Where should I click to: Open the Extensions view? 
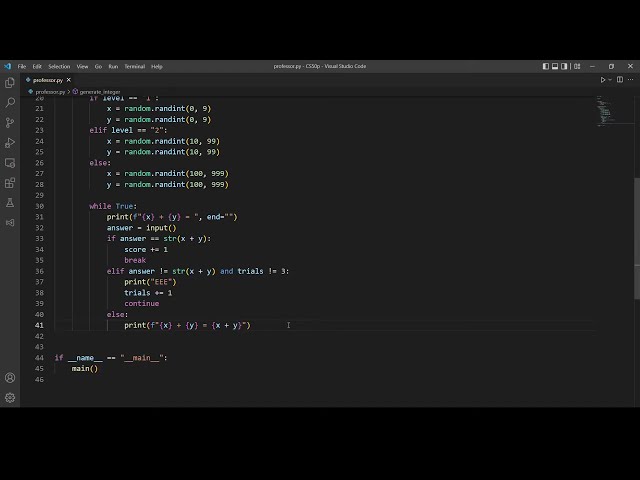click(10, 183)
